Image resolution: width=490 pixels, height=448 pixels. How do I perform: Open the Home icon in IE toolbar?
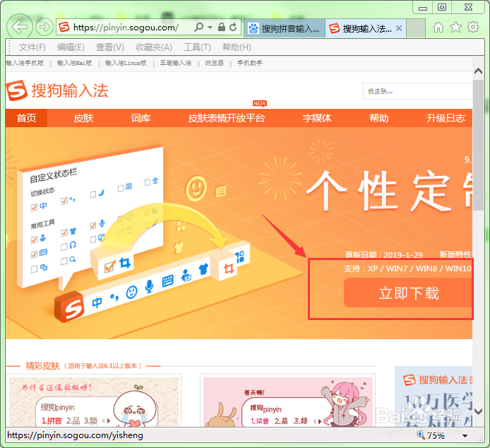point(438,28)
